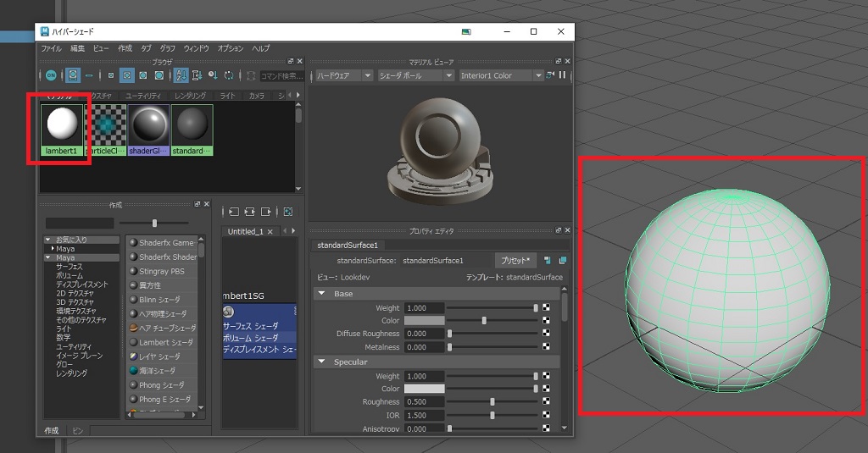Select the 2D テクスチャ category
The image size is (868, 453).
pyautogui.click(x=75, y=293)
